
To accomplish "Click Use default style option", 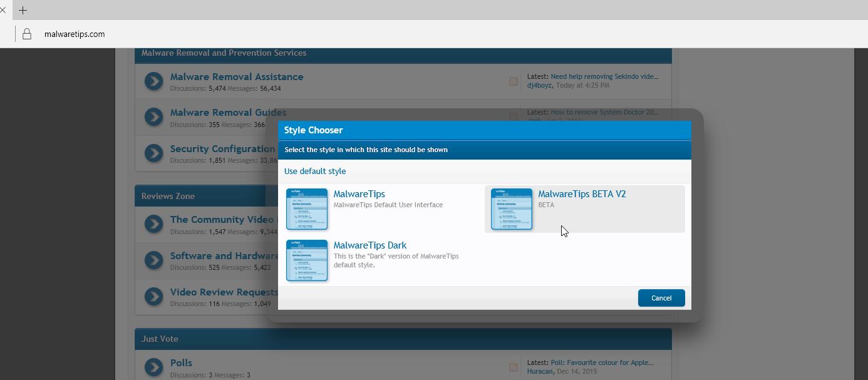I will coord(315,171).
